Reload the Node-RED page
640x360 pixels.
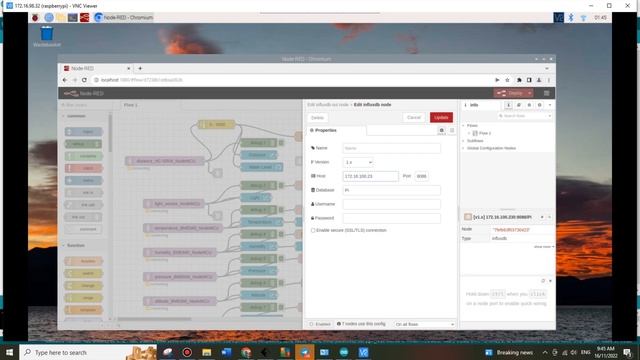(84, 80)
